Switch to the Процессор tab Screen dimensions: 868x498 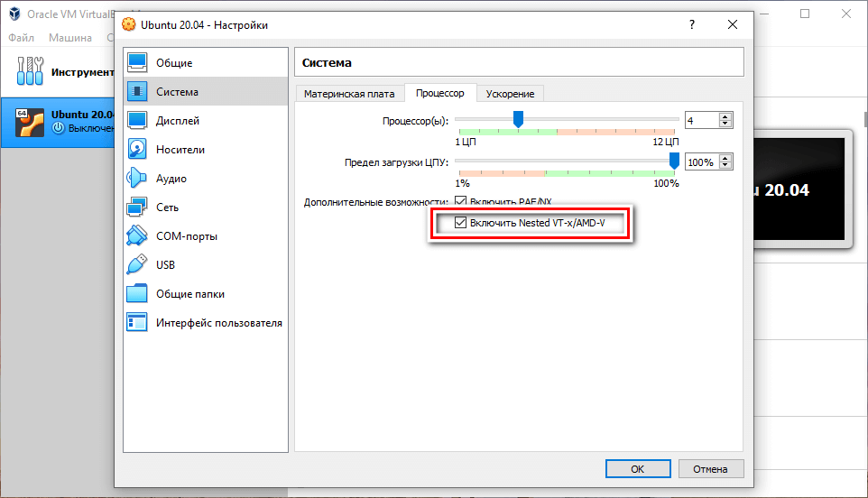[x=440, y=93]
